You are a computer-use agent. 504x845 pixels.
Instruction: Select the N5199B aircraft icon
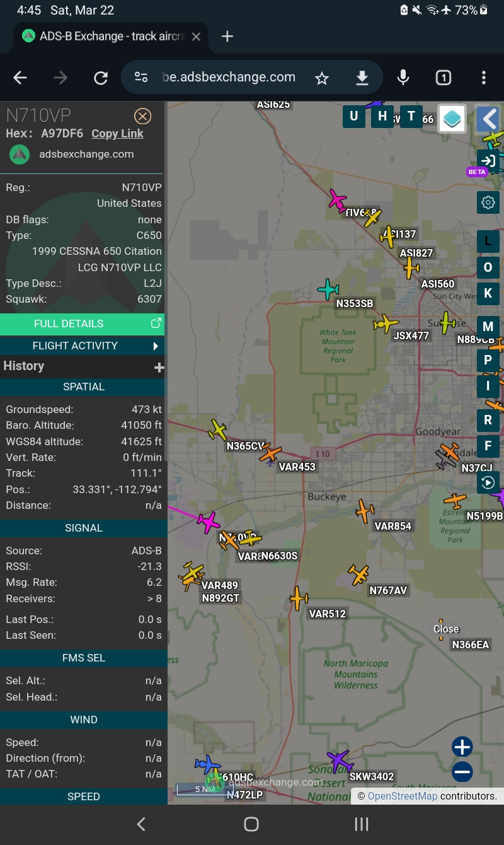click(455, 501)
